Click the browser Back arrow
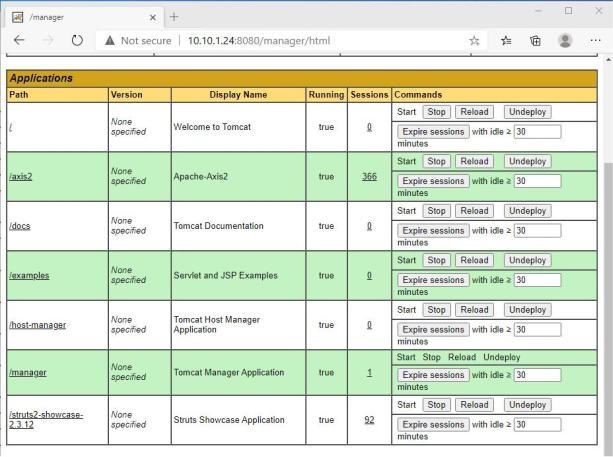The image size is (613, 457). 19,40
